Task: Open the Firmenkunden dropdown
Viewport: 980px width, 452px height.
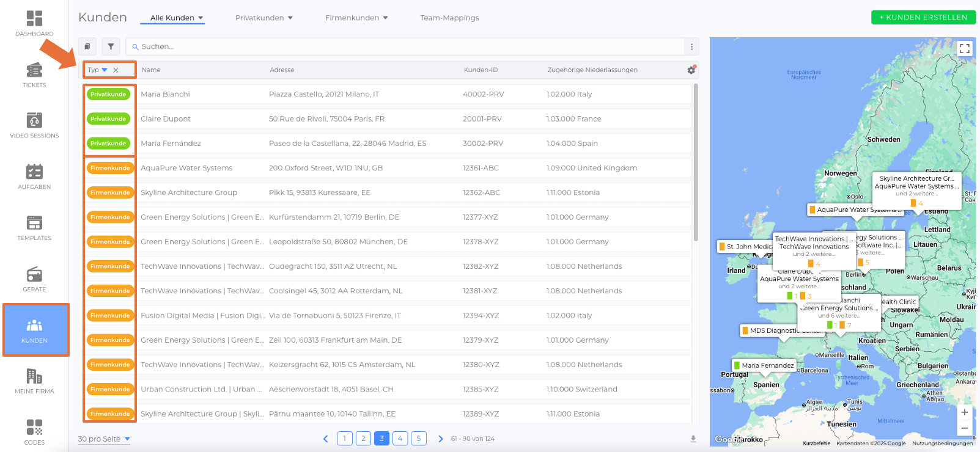Action: [x=356, y=18]
